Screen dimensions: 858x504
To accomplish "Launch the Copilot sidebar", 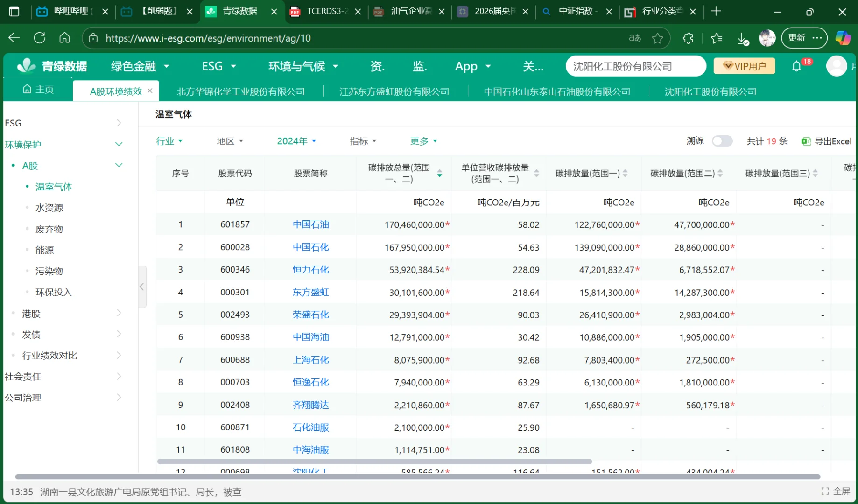I will [843, 38].
